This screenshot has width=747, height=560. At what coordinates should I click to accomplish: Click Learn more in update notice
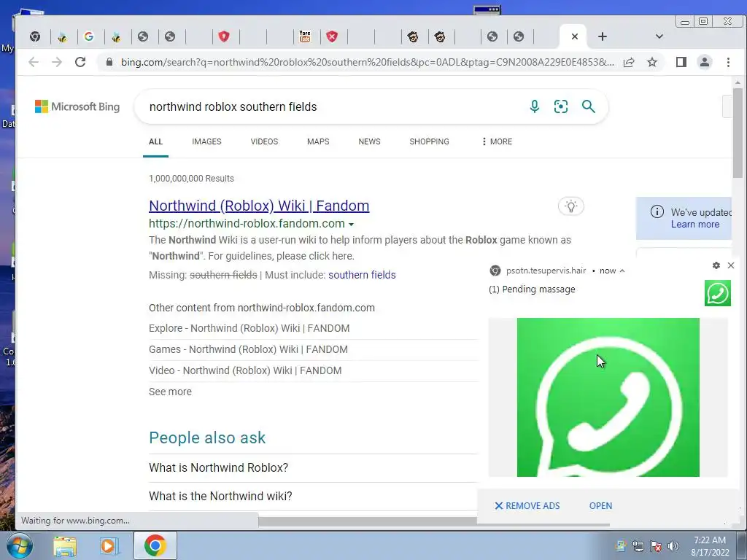[695, 225]
